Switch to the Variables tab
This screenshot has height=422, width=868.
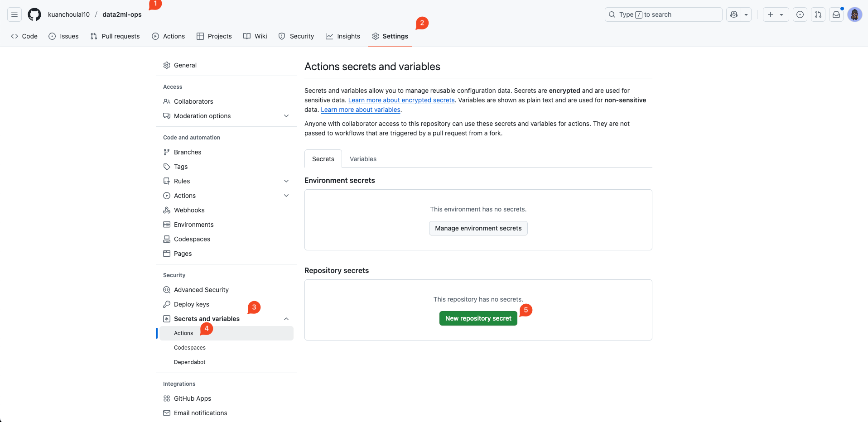point(363,159)
